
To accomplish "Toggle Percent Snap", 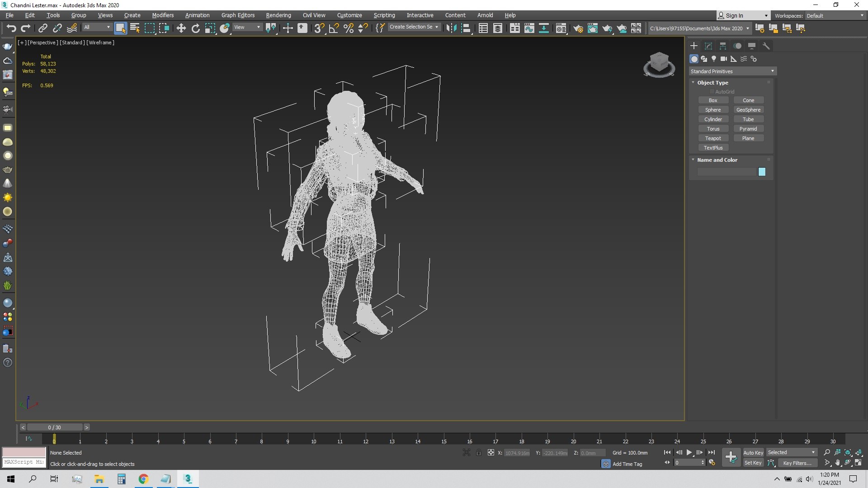I will pyautogui.click(x=349, y=28).
